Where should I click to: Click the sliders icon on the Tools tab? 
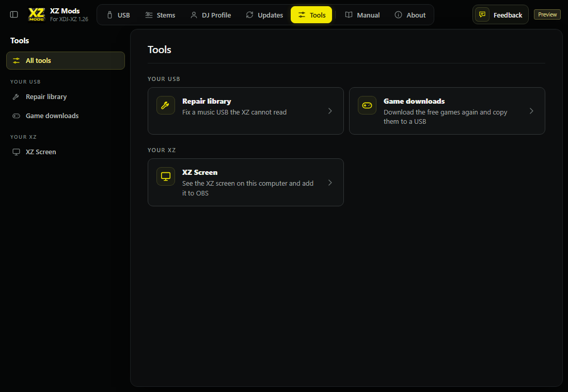pyautogui.click(x=302, y=15)
